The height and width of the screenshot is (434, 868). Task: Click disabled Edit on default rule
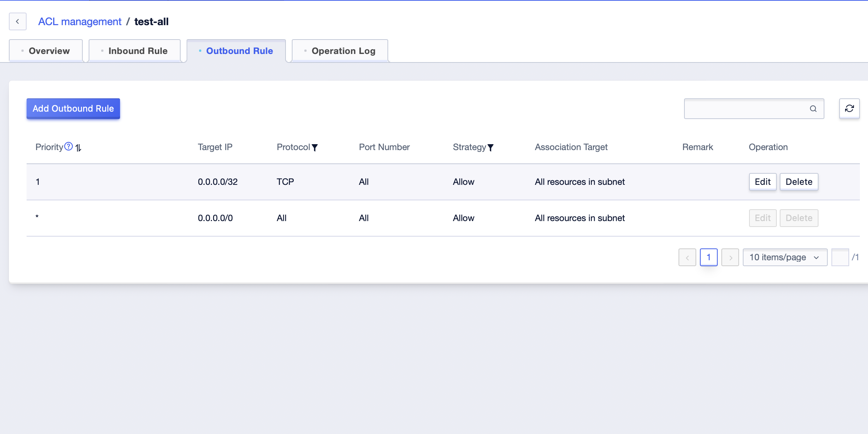[762, 218]
